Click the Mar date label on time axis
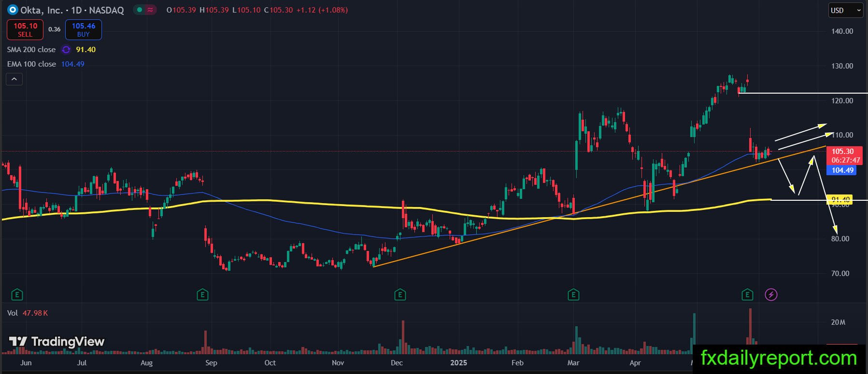Viewport: 868px width, 374px height. 573,363
